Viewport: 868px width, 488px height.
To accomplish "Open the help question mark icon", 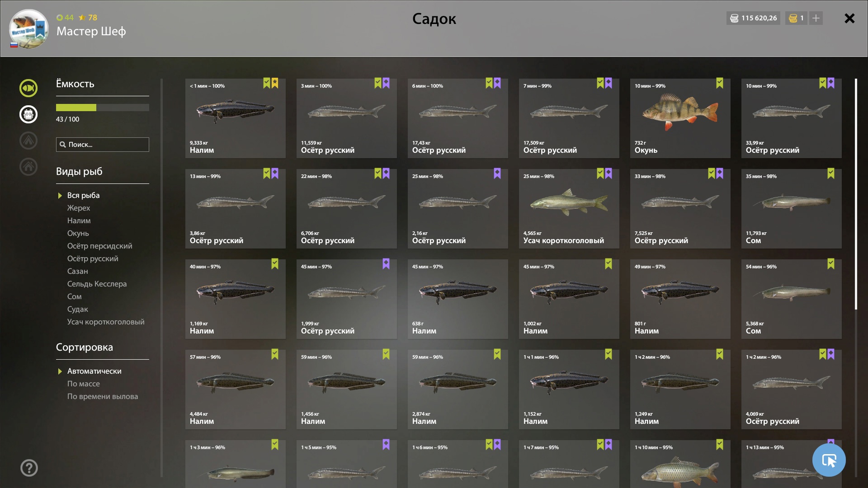I will pyautogui.click(x=29, y=468).
